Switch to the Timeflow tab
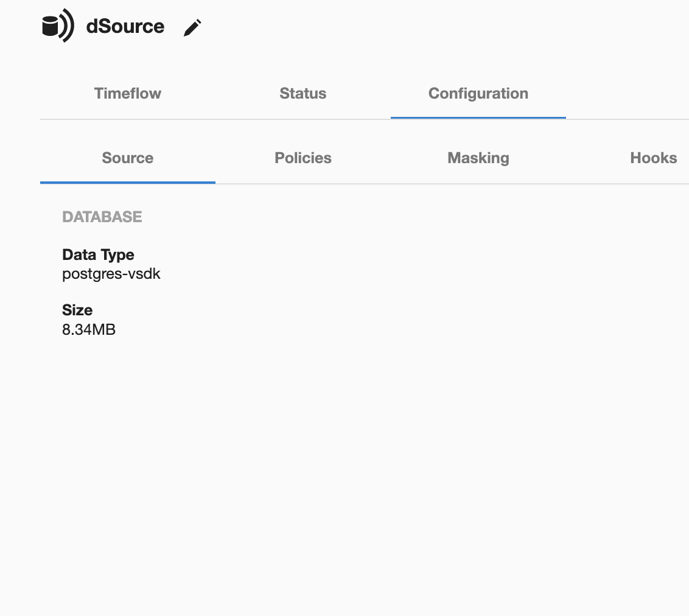 pos(128,94)
